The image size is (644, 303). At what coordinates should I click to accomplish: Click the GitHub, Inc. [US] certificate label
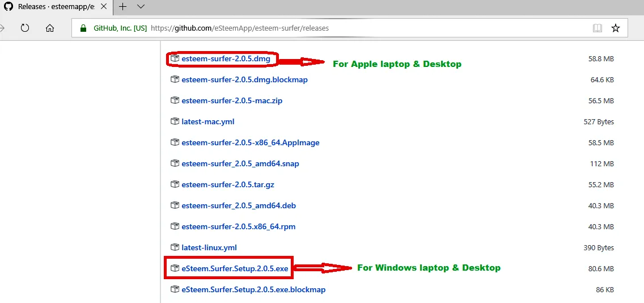coord(120,28)
